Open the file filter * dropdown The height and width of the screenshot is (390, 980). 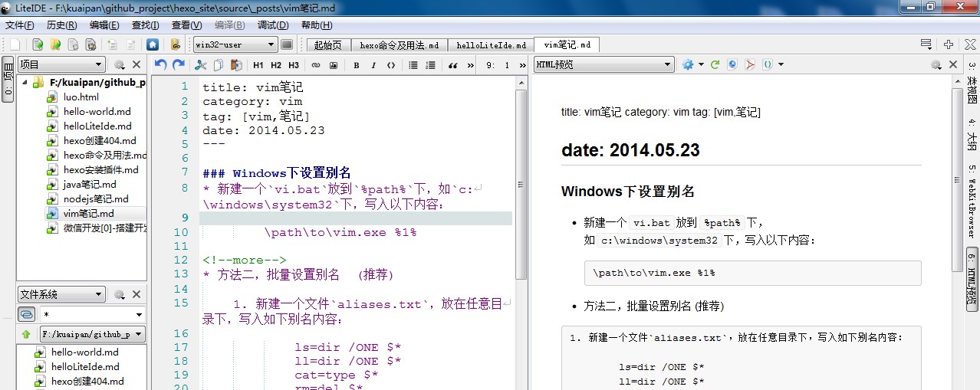[93, 315]
